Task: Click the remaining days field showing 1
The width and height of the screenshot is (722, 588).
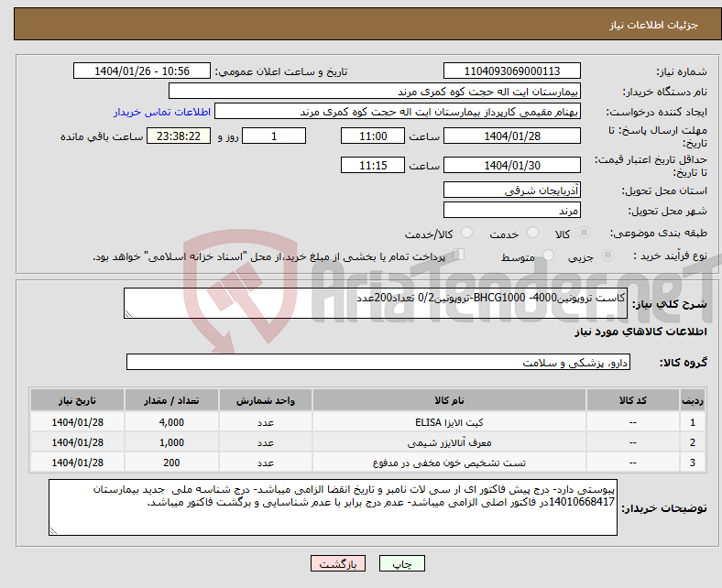Action: pos(274,136)
